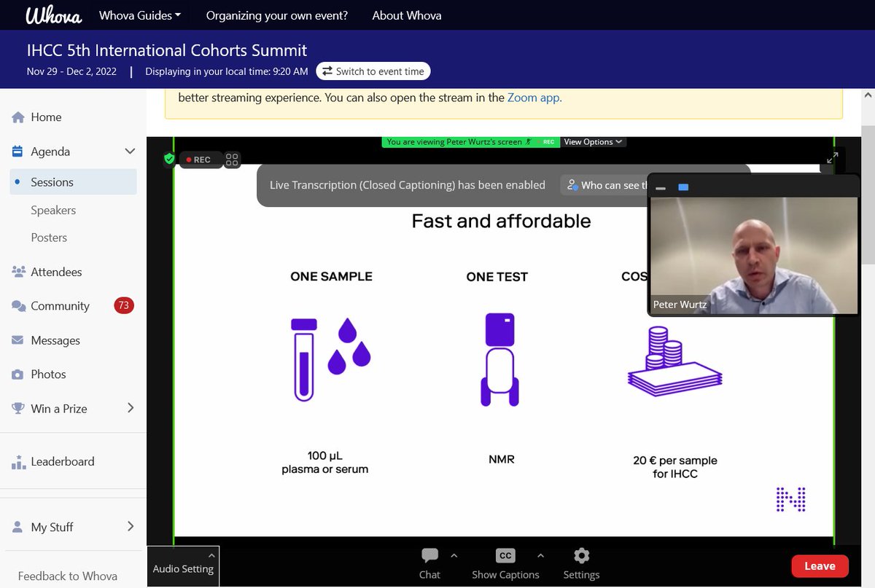
Task: Open the Chat bubble icon
Action: [x=430, y=557]
